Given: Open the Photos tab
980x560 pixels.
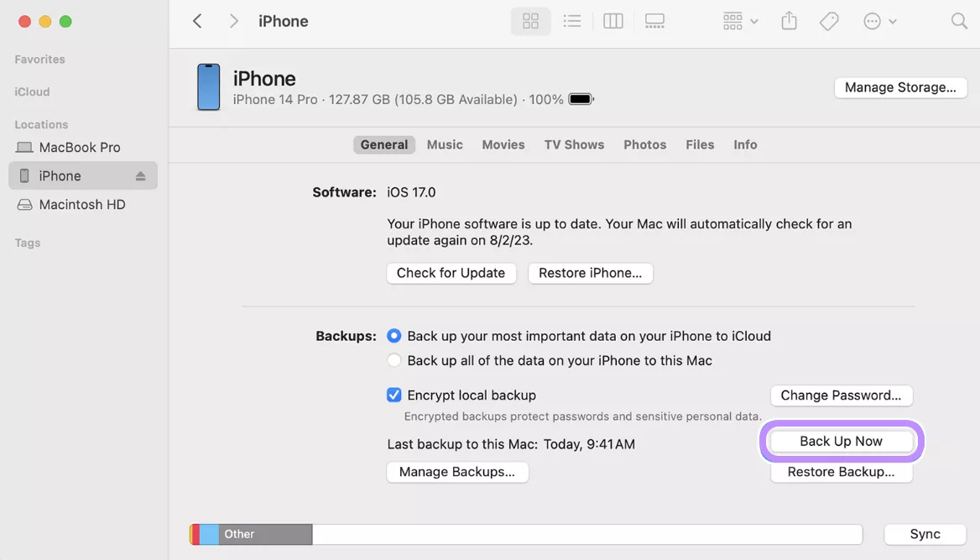Looking at the screenshot, I should [644, 144].
